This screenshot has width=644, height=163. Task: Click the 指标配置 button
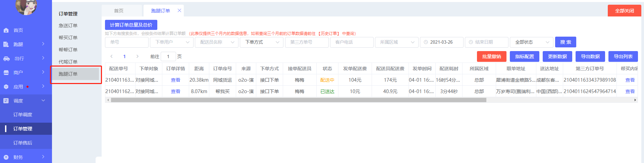(524, 56)
